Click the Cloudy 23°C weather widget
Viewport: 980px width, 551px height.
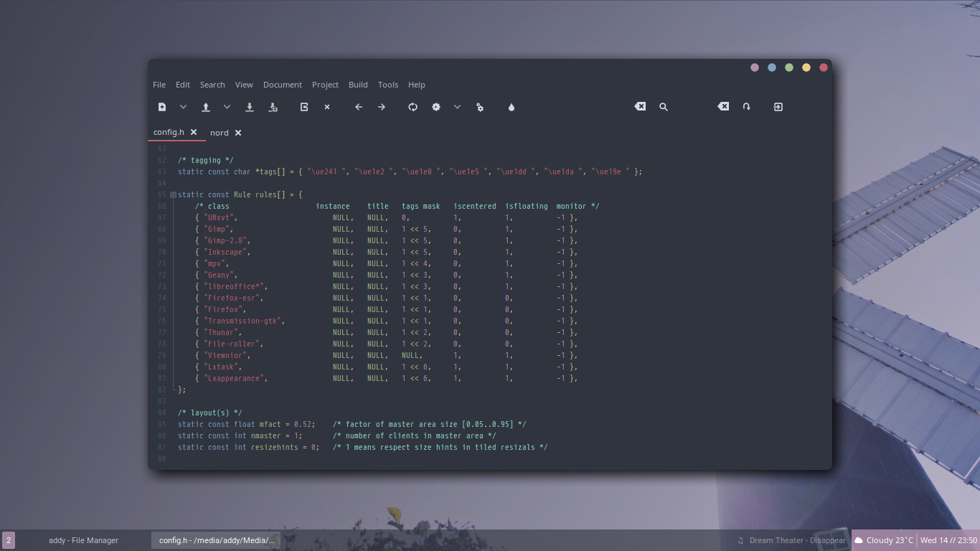click(x=883, y=540)
